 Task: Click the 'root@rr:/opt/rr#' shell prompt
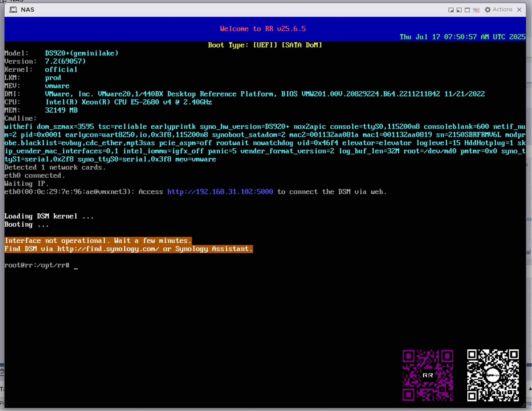click(x=37, y=265)
